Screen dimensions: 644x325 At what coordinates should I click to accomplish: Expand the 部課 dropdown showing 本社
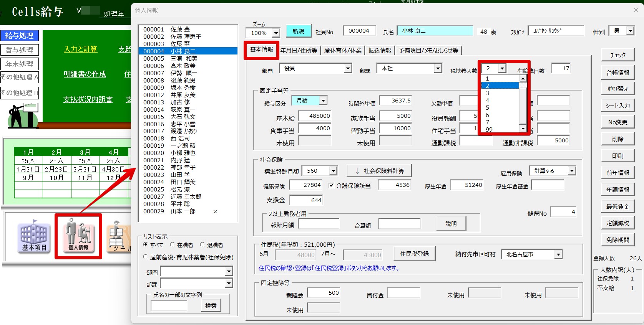[438, 68]
